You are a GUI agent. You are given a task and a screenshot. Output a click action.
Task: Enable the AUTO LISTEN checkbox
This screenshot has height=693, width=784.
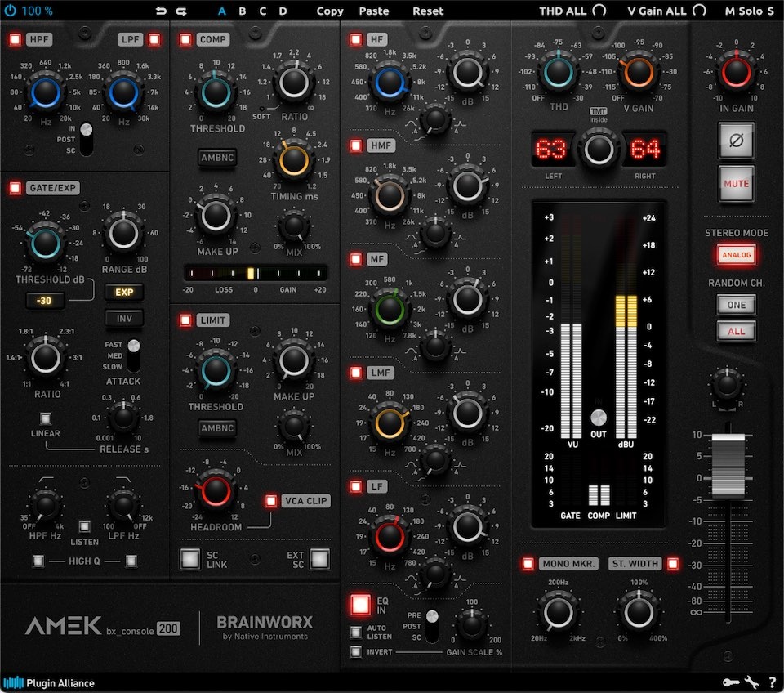tap(357, 631)
